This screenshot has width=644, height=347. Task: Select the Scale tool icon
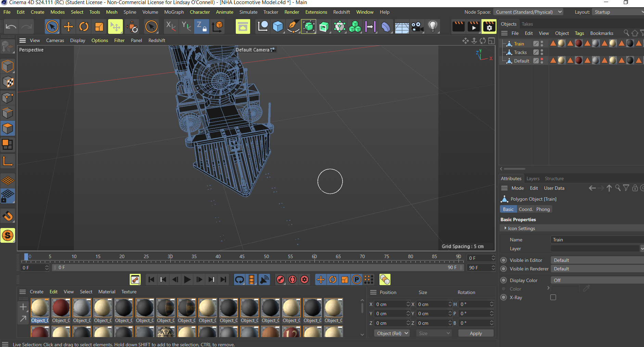click(99, 27)
